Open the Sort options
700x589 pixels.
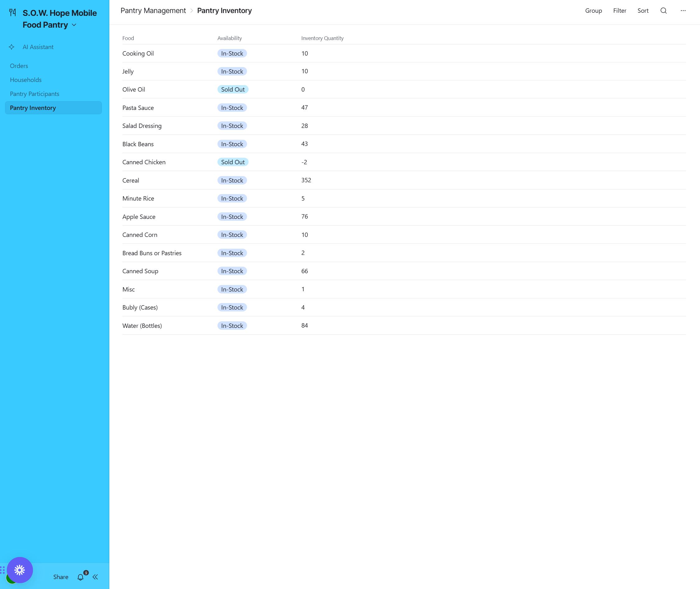[643, 11]
